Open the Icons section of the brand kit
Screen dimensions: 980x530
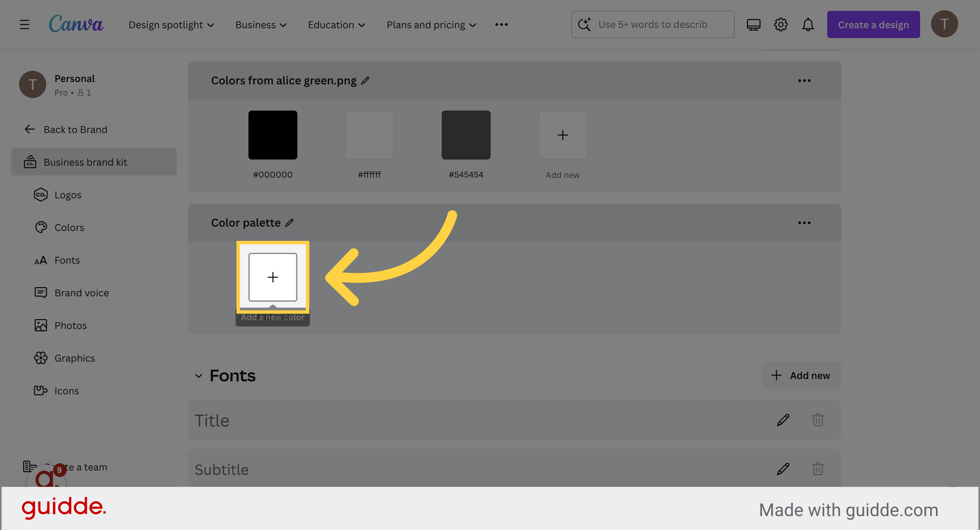point(67,391)
